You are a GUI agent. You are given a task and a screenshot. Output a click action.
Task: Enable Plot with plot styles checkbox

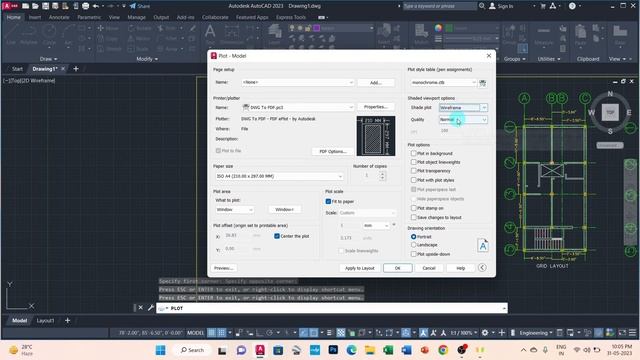tap(414, 180)
